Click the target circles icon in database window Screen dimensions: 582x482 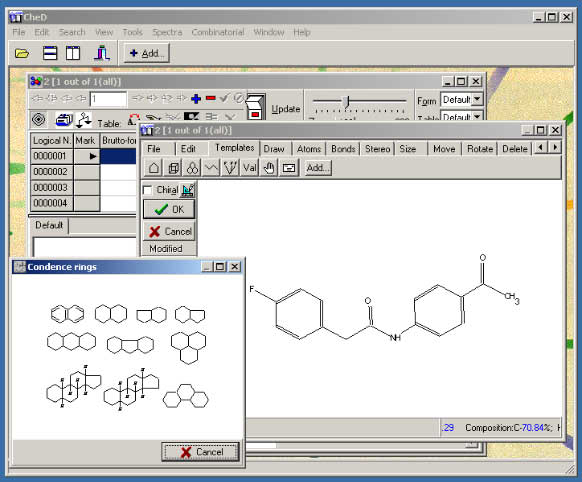pyautogui.click(x=39, y=119)
